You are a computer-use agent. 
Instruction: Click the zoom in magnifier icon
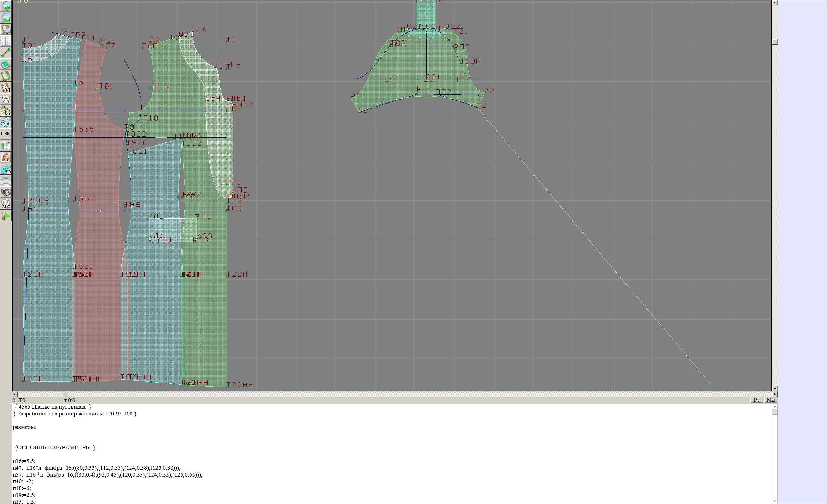(6, 6)
